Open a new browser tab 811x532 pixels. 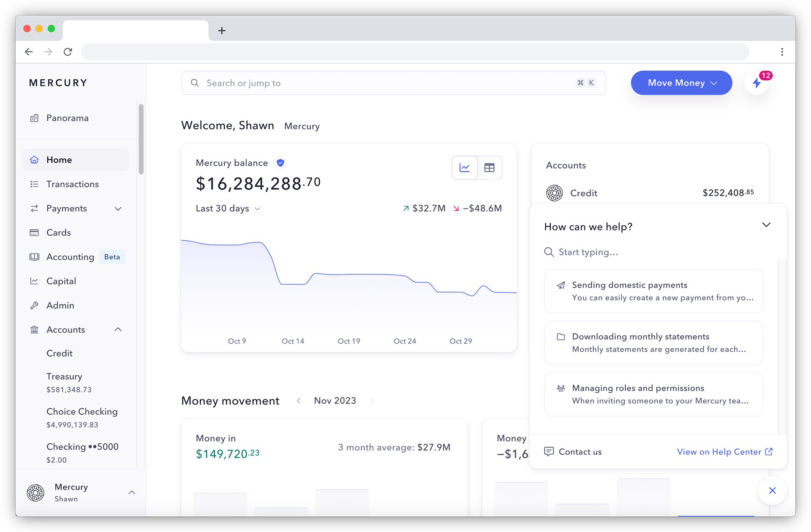coord(222,30)
